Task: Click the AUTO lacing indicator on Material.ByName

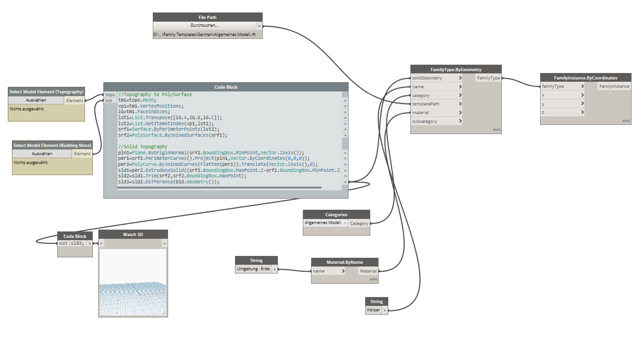Action: 373,279
